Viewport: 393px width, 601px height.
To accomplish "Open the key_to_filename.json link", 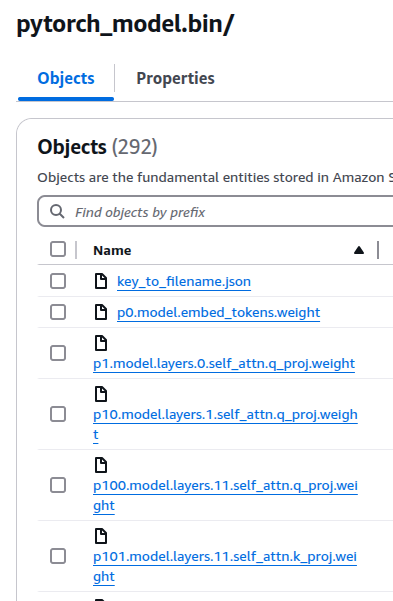I will point(184,282).
